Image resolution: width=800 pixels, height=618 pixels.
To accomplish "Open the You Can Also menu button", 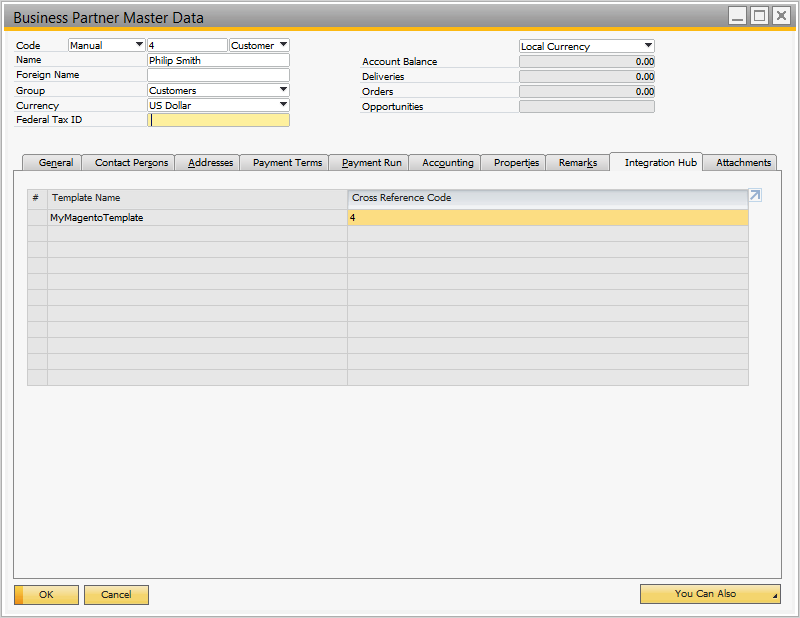I will 710,594.
